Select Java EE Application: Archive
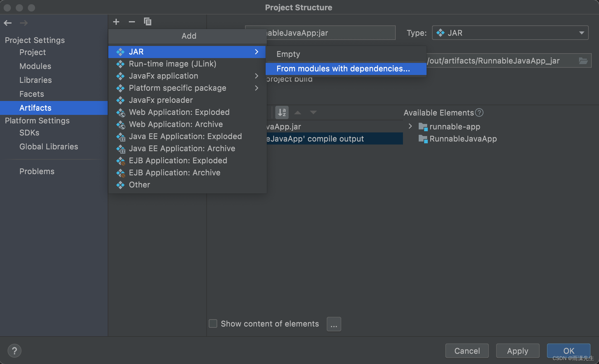 coord(187,148)
